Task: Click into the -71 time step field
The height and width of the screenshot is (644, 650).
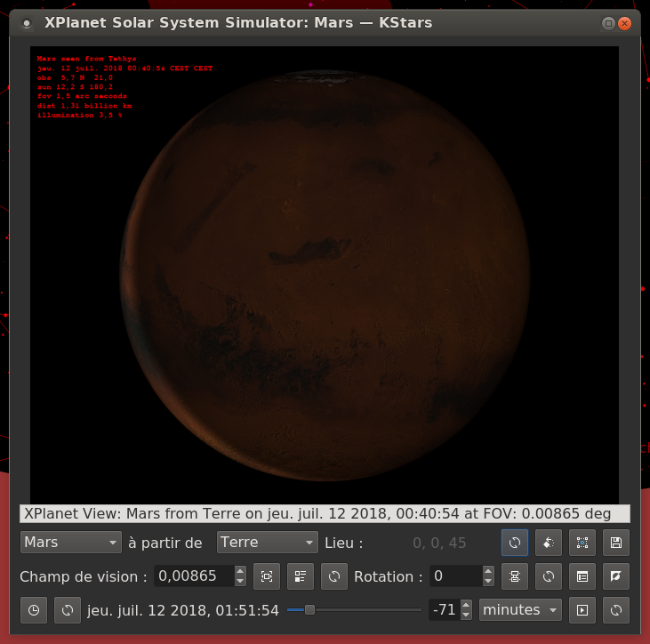Action: (x=445, y=610)
